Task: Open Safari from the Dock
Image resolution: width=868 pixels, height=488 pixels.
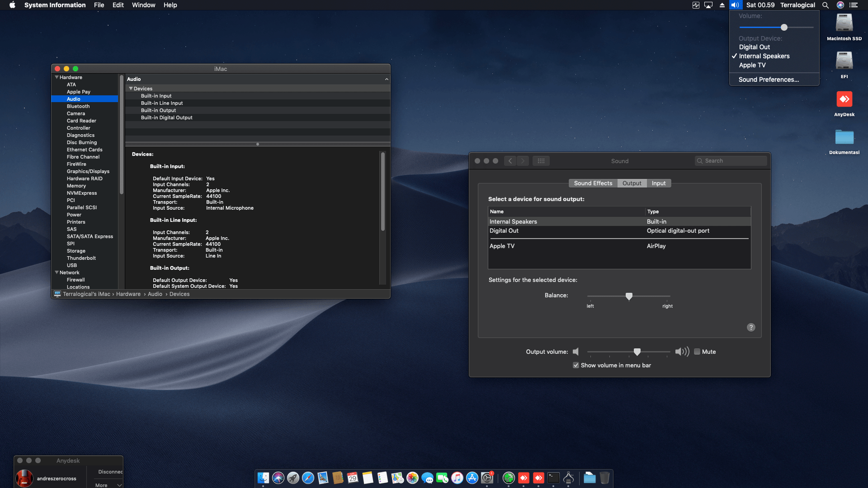Action: [x=308, y=478]
